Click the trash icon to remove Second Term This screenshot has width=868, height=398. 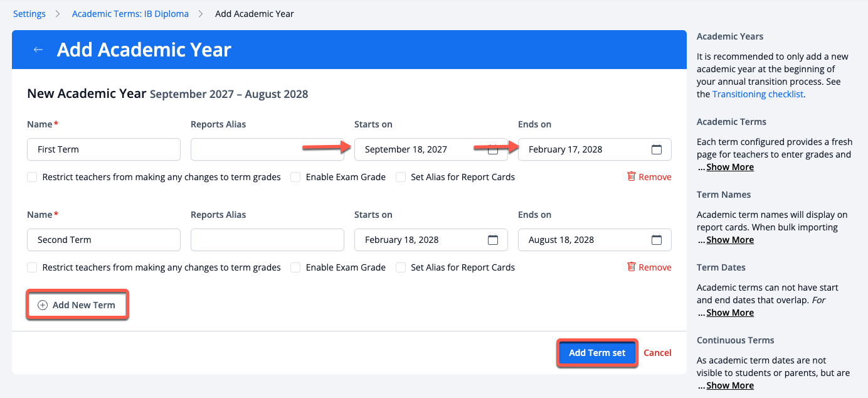(x=632, y=267)
